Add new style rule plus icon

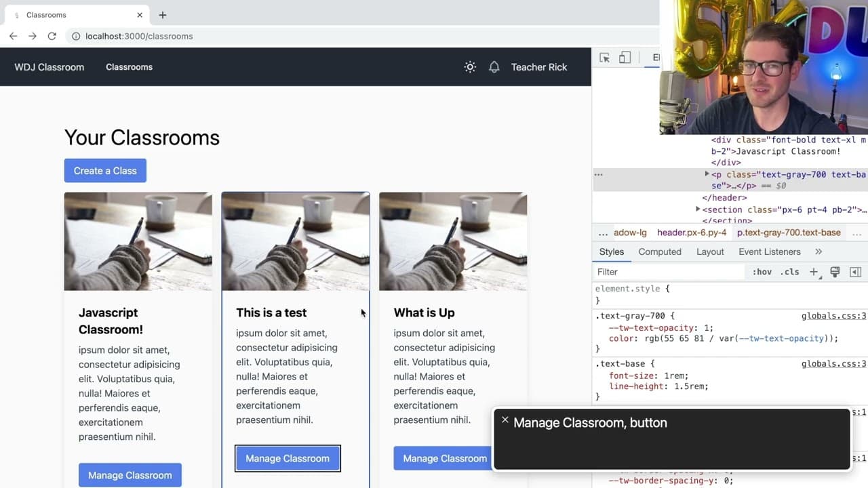(x=814, y=272)
